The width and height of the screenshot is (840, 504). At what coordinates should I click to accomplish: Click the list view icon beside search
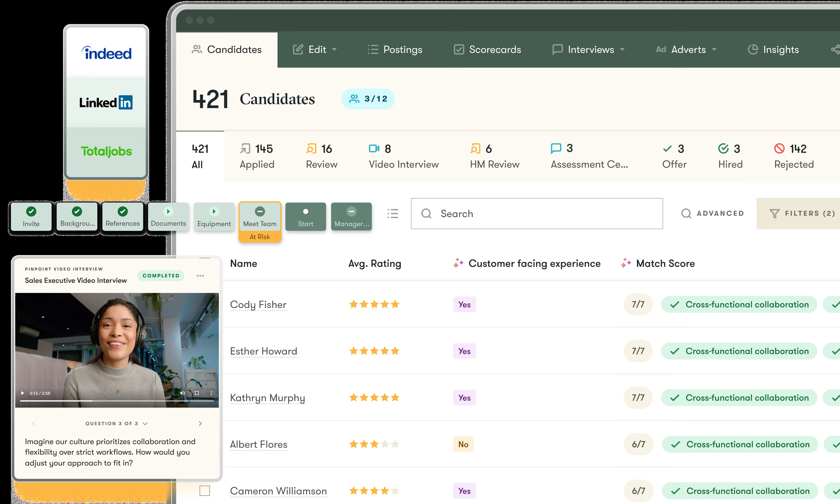click(x=393, y=214)
